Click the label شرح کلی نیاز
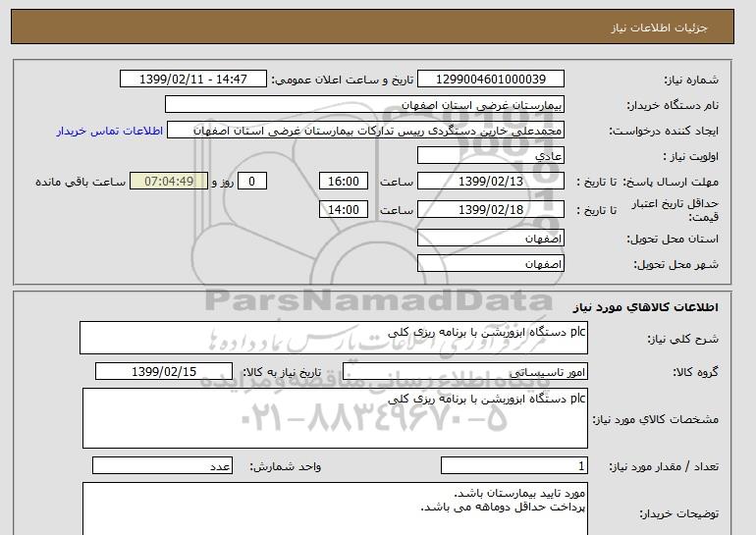Image resolution: width=756 pixels, height=535 pixels. (682, 339)
